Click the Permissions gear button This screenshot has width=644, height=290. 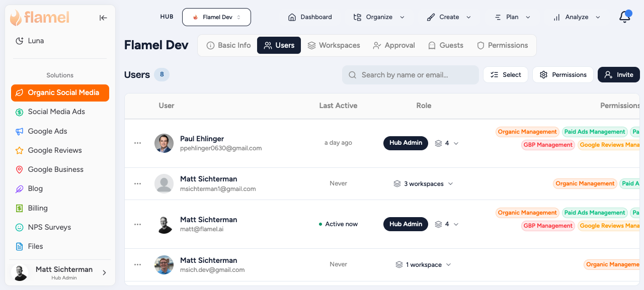[563, 75]
